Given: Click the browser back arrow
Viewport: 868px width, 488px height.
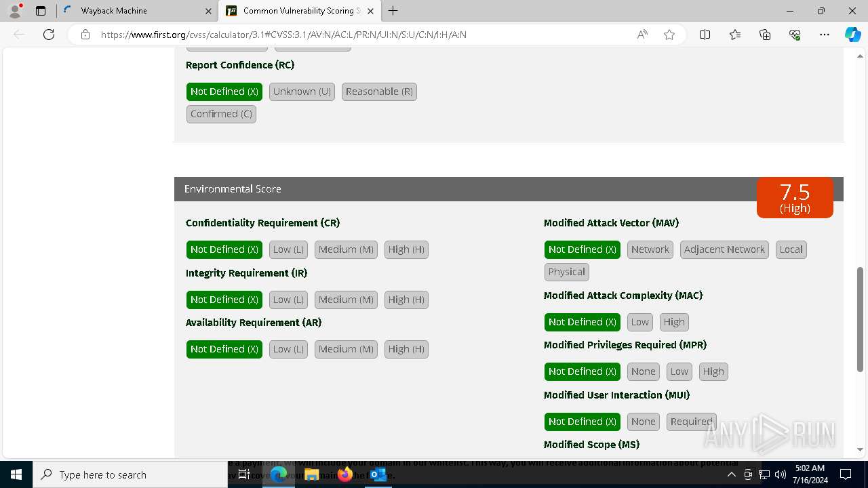Looking at the screenshot, I should 19,35.
